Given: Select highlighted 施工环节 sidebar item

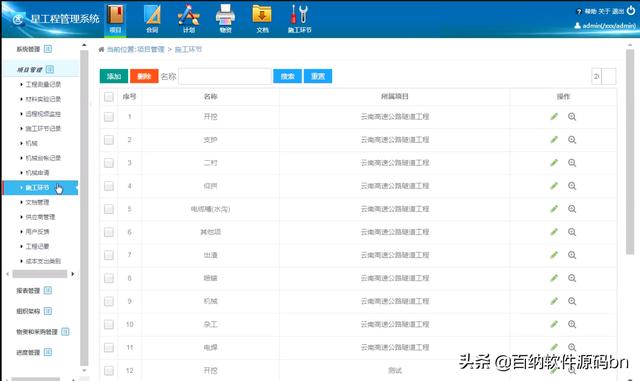Looking at the screenshot, I should [x=40, y=187].
